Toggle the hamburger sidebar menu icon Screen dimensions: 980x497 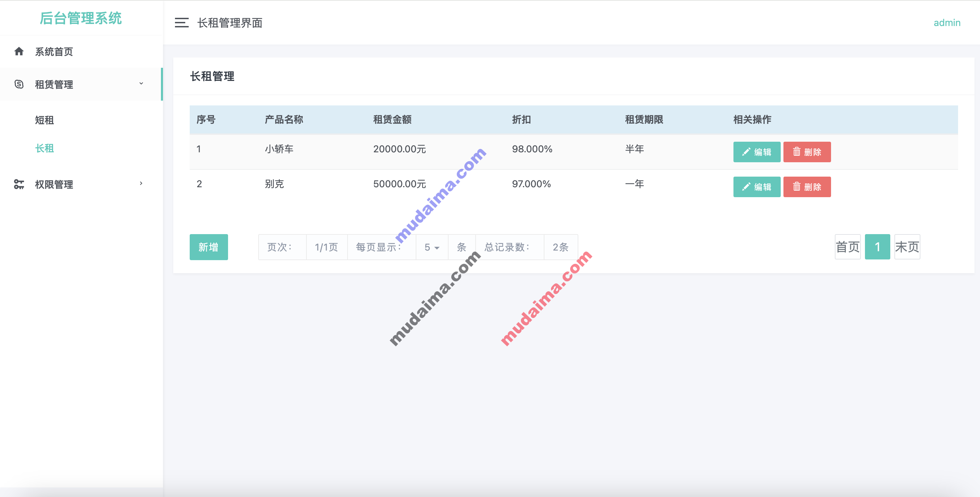point(181,23)
